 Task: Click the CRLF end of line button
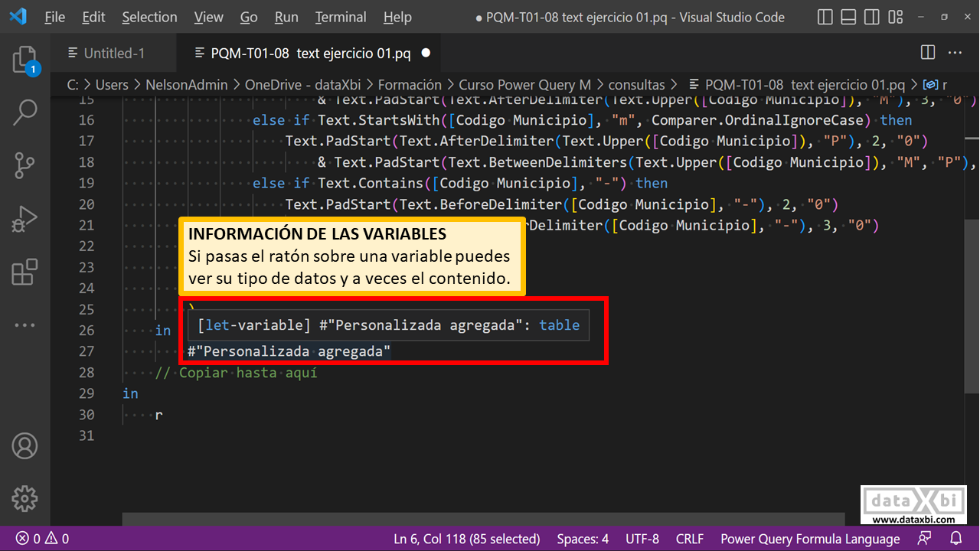(x=690, y=539)
